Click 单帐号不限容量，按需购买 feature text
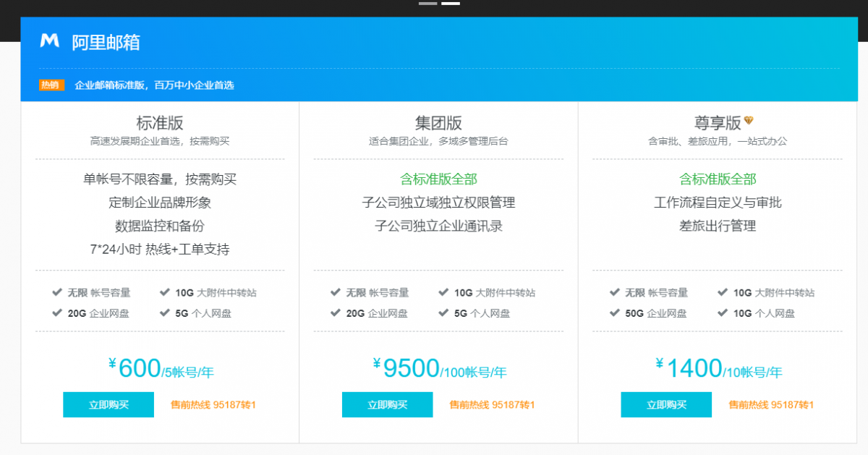Image resolution: width=868 pixels, height=455 pixels. pos(160,179)
